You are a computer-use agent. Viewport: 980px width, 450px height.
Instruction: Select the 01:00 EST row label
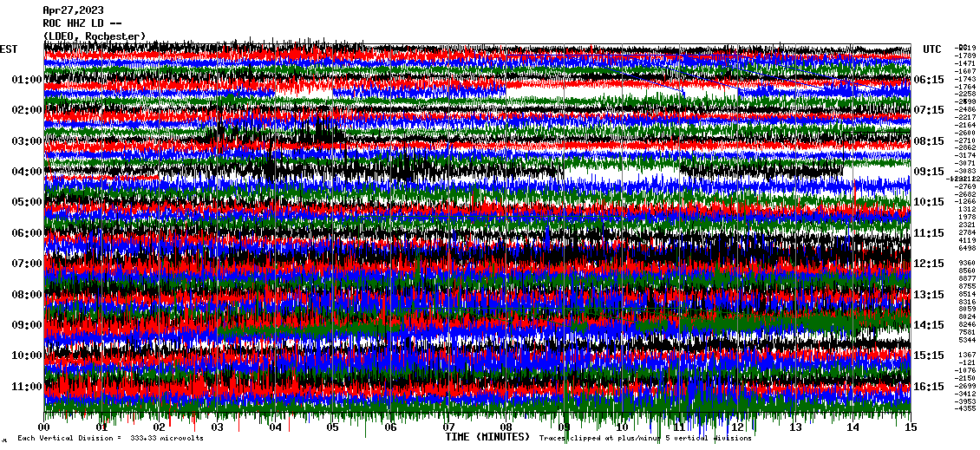click(x=27, y=80)
